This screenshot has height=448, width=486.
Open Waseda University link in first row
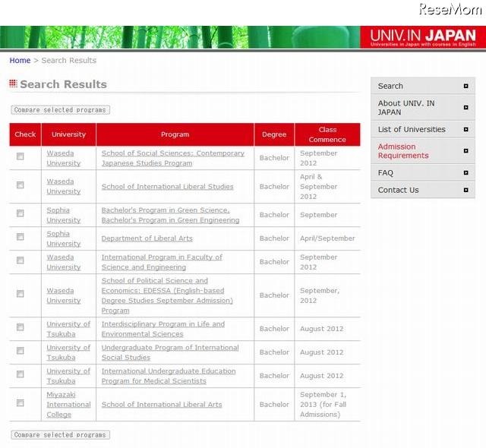point(64,158)
